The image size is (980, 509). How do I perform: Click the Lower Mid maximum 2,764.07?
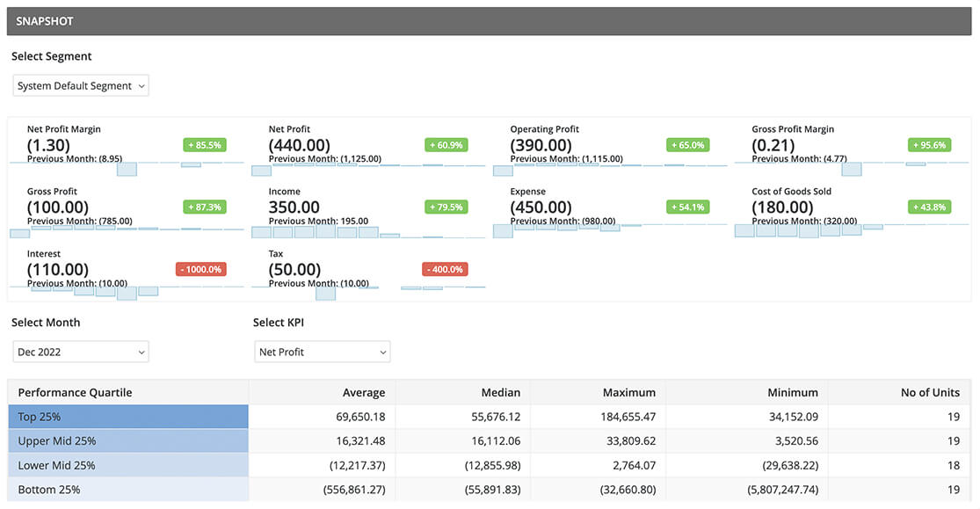pos(635,466)
